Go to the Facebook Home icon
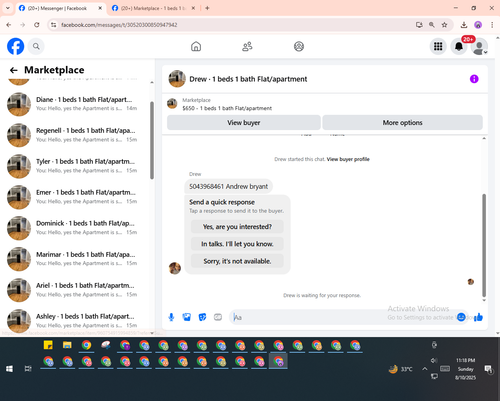 pyautogui.click(x=196, y=46)
